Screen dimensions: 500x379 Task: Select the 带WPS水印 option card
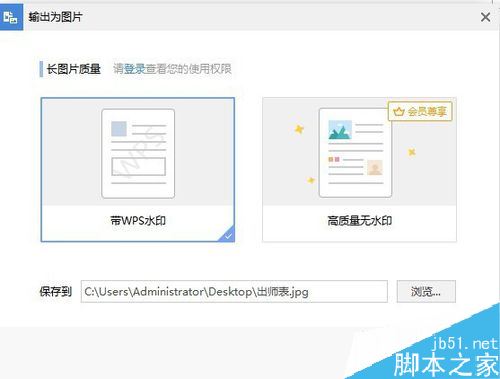(138, 169)
